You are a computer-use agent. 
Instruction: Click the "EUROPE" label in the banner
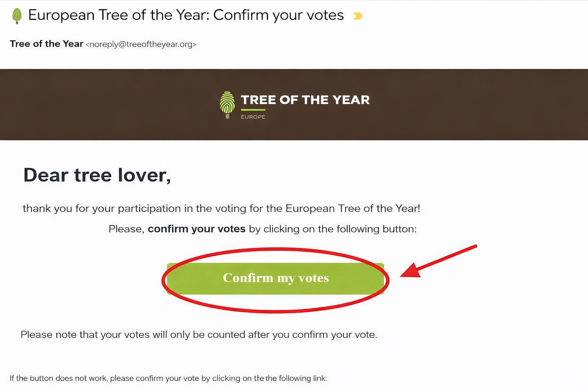[x=253, y=117]
